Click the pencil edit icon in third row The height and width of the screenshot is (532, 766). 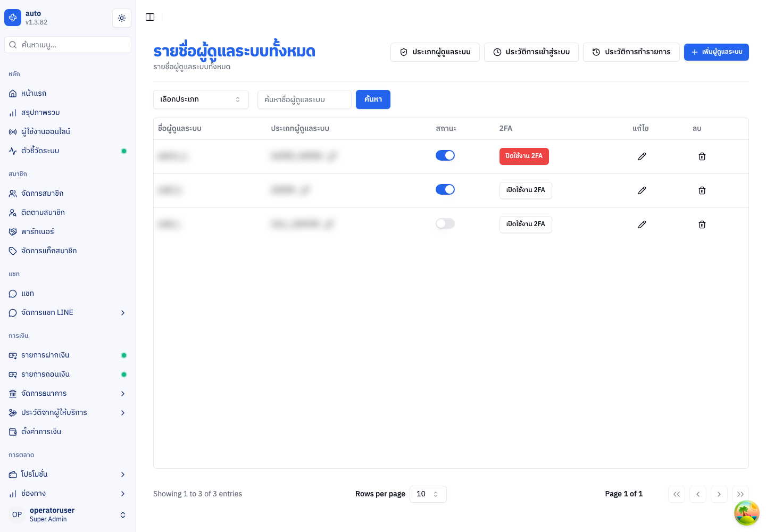(642, 225)
